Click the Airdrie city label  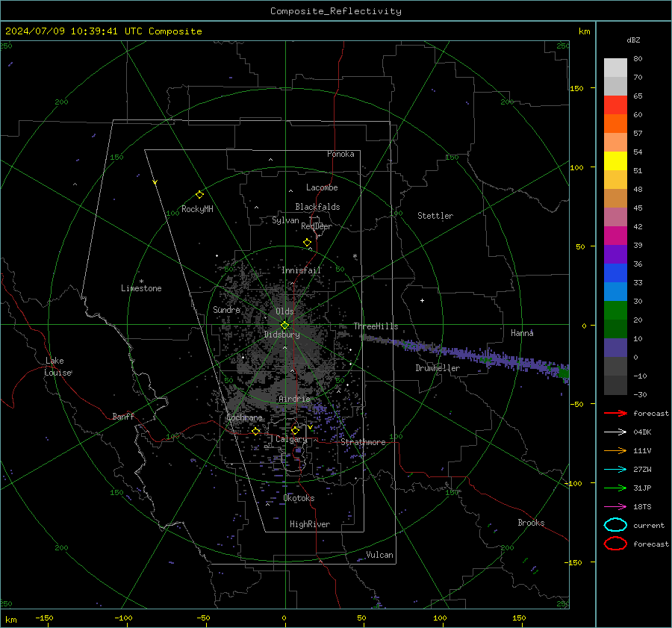[294, 399]
